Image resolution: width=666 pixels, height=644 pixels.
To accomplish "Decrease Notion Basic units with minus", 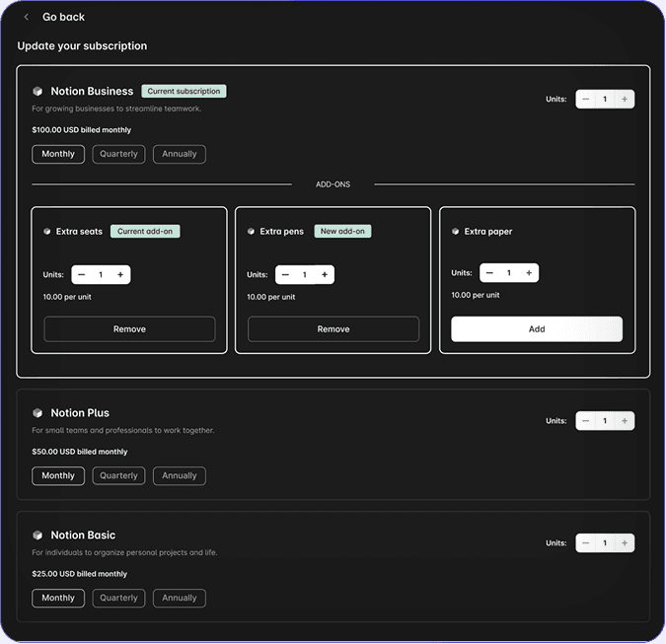I will coord(586,543).
